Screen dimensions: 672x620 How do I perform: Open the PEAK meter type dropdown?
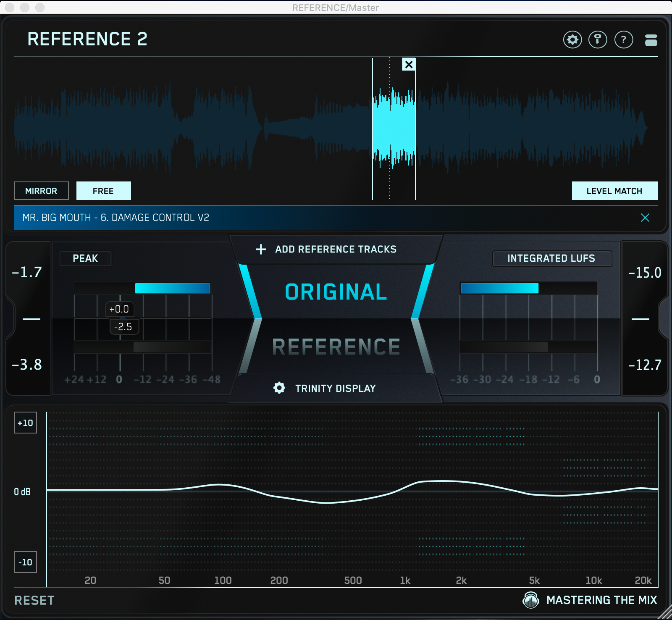point(86,258)
